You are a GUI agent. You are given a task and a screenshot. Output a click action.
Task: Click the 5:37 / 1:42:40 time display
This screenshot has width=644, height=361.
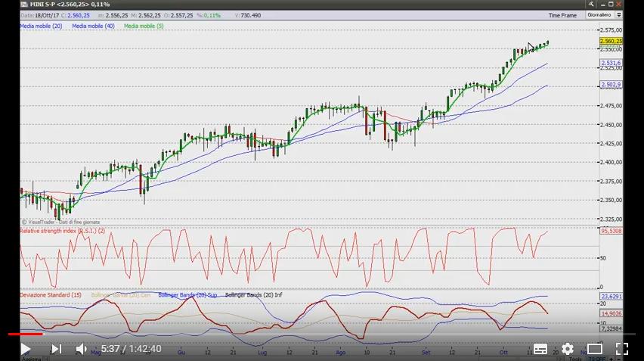tap(131, 349)
